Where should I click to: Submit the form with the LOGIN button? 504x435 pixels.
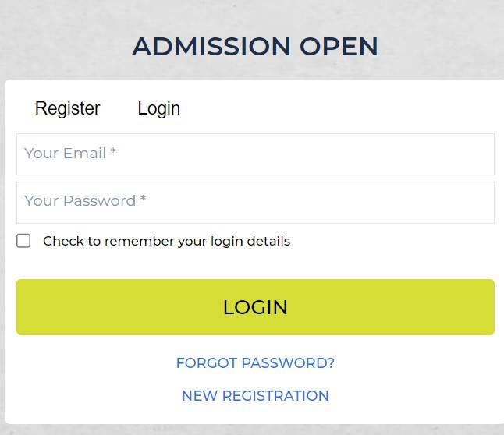tap(255, 307)
